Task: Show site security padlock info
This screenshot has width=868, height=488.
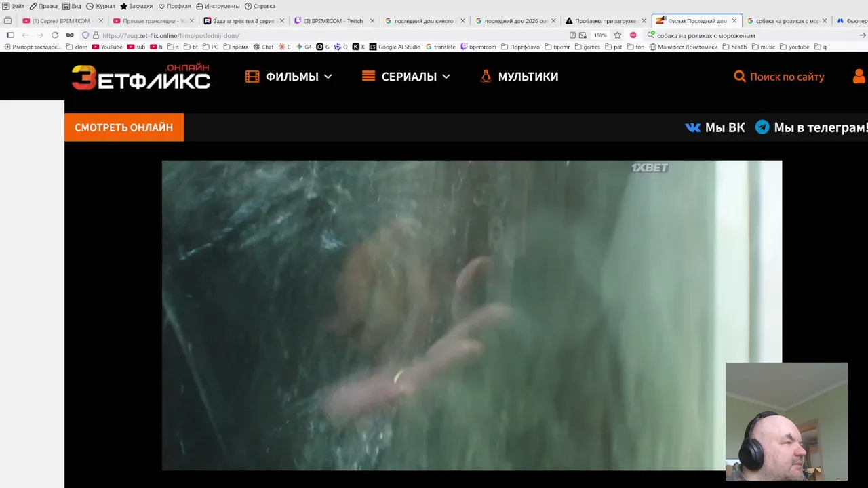Action: 96,35
